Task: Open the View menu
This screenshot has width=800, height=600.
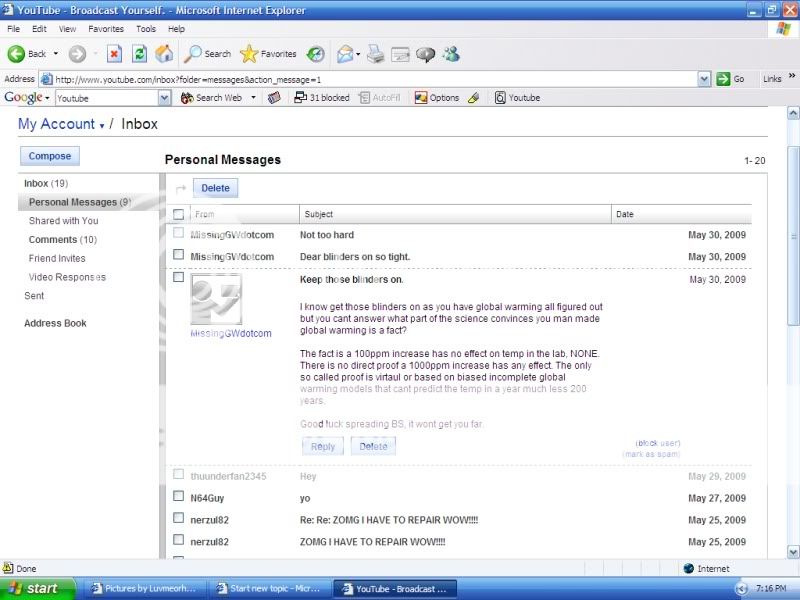Action: pos(67,29)
